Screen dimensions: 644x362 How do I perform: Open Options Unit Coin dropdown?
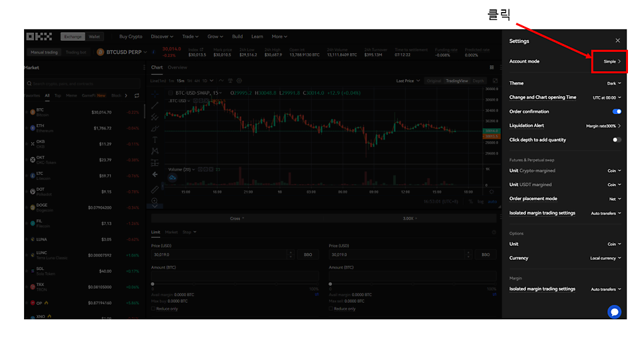(x=614, y=244)
